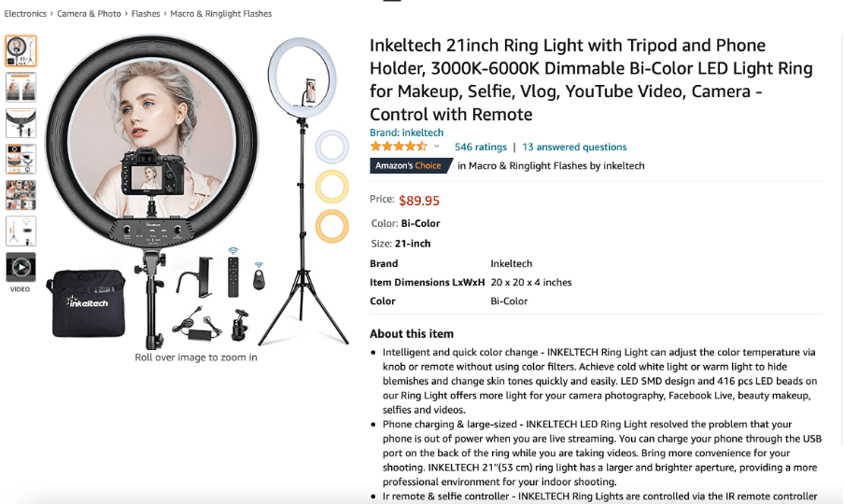Open the 546 ratings link
This screenshot has height=504, width=844.
pos(481,147)
